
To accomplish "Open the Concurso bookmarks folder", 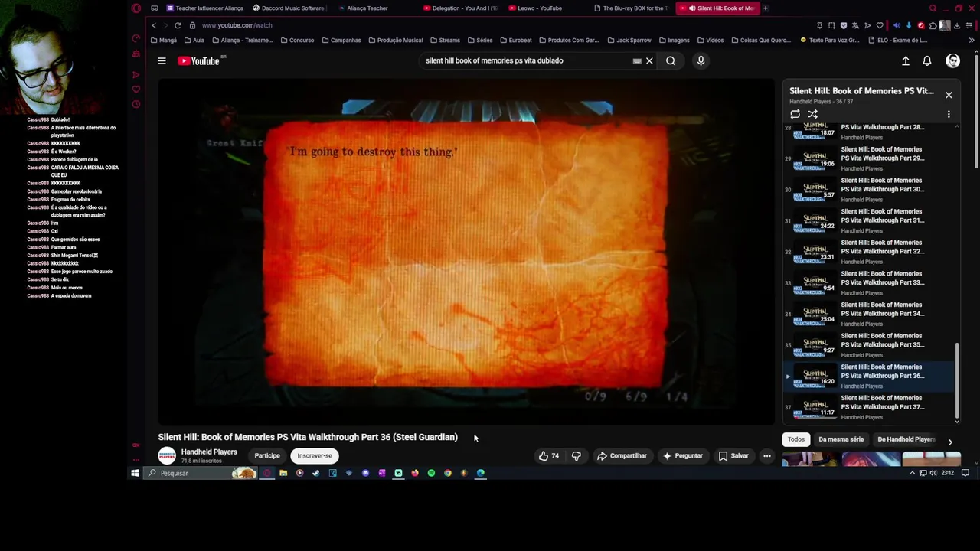I will [296, 41].
